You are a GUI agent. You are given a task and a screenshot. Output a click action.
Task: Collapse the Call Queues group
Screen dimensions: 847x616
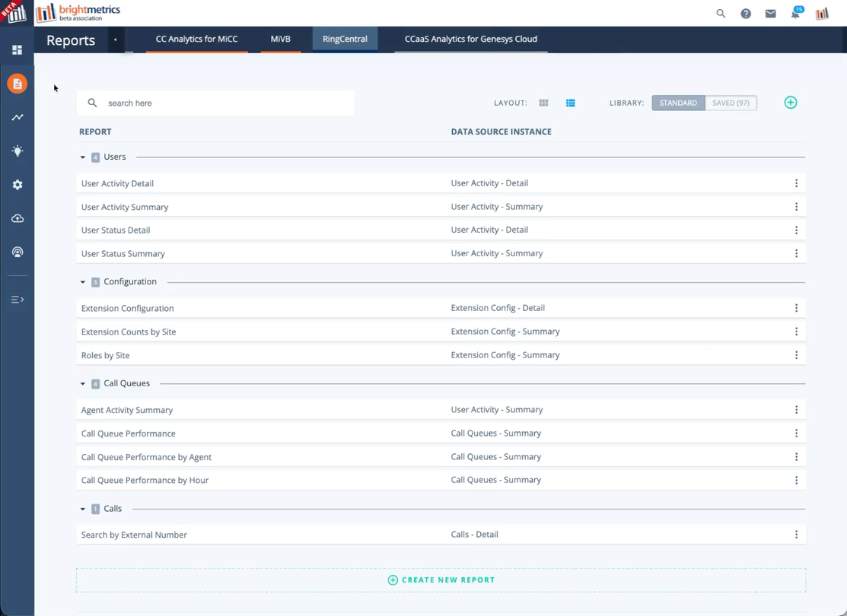tap(83, 384)
